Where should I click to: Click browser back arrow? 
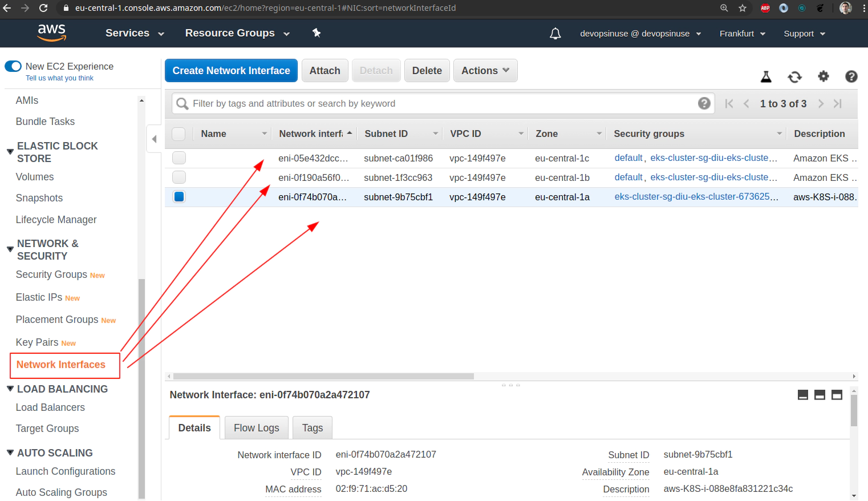point(7,8)
